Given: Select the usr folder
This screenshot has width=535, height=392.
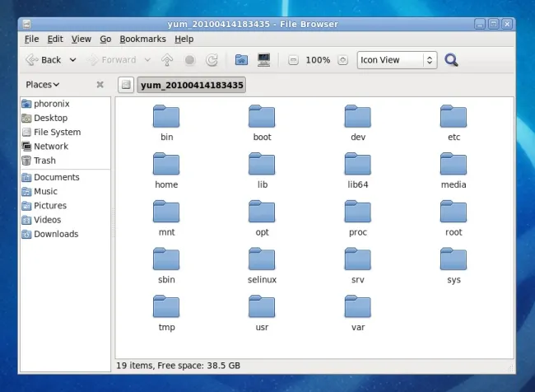Looking at the screenshot, I should coord(262,313).
